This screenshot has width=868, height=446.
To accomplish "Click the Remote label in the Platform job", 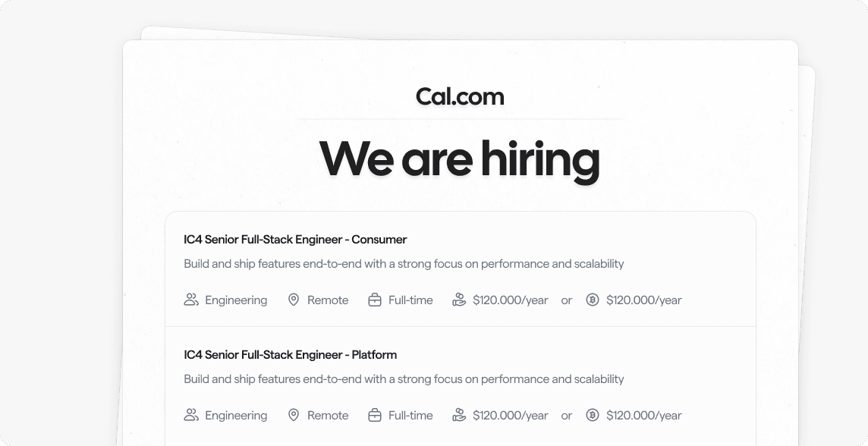I will pos(328,416).
